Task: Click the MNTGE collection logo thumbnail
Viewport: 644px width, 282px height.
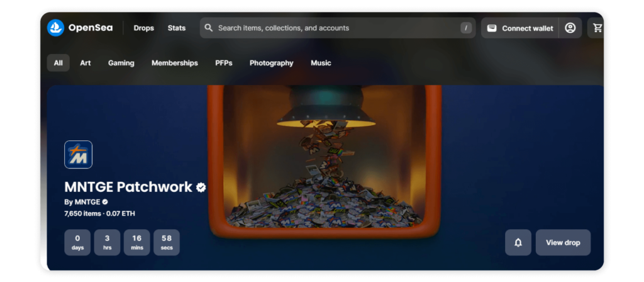Action: click(79, 155)
